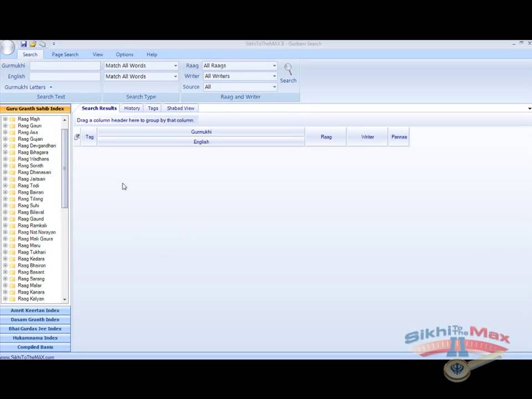Viewport: 532px width, 399px height.
Task: Select Raag Bairari in the index tree
Action: pos(30,192)
